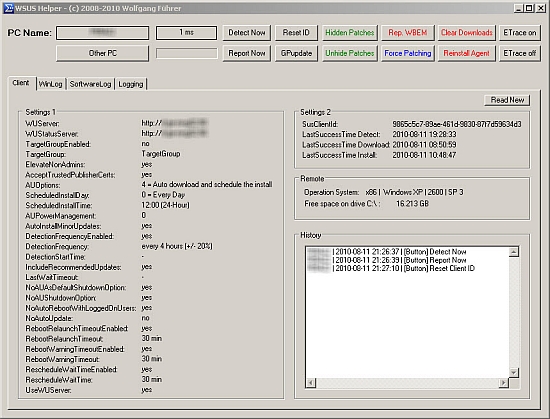Screen dimensions: 550x419
Task: Click the TargetGroup value text
Action: click(161, 154)
